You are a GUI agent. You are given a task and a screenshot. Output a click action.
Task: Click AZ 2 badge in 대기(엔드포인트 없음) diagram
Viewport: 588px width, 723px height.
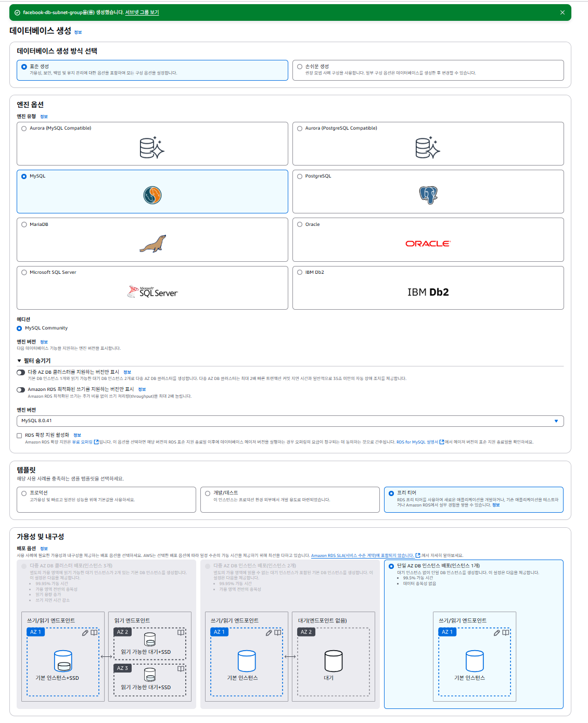306,632
